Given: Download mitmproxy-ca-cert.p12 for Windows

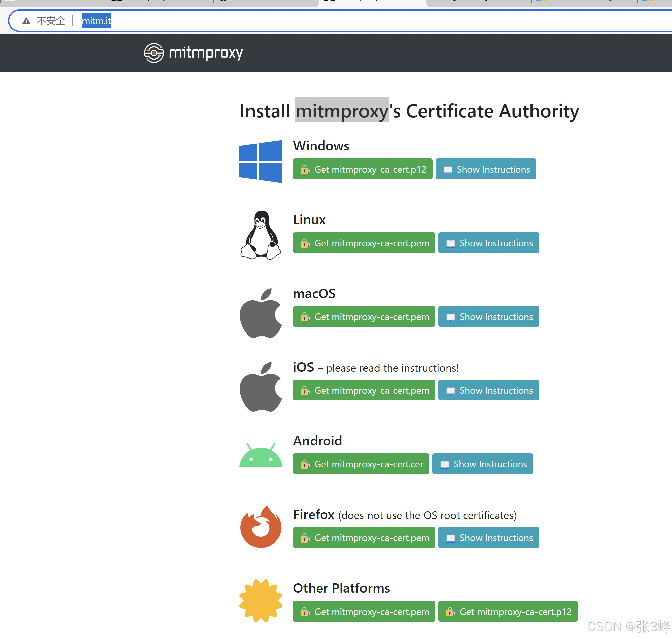Looking at the screenshot, I should pos(362,169).
